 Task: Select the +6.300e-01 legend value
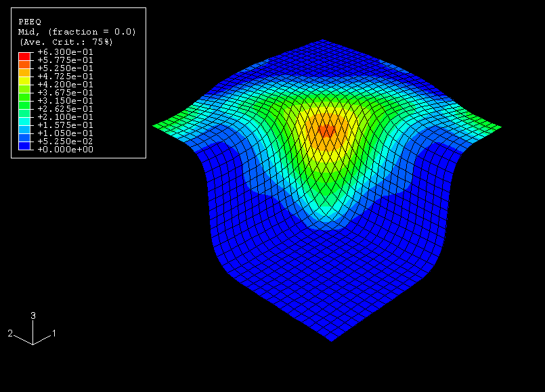[x=66, y=52]
